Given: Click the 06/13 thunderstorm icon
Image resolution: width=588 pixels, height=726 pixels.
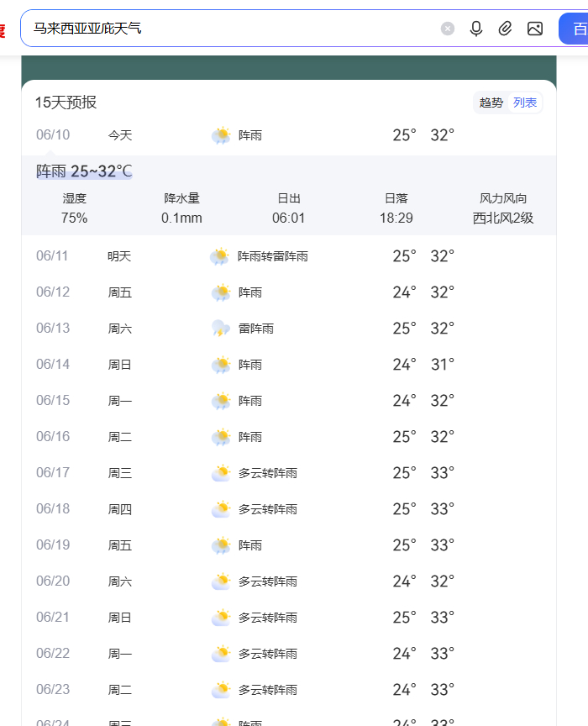Looking at the screenshot, I should coord(221,329).
